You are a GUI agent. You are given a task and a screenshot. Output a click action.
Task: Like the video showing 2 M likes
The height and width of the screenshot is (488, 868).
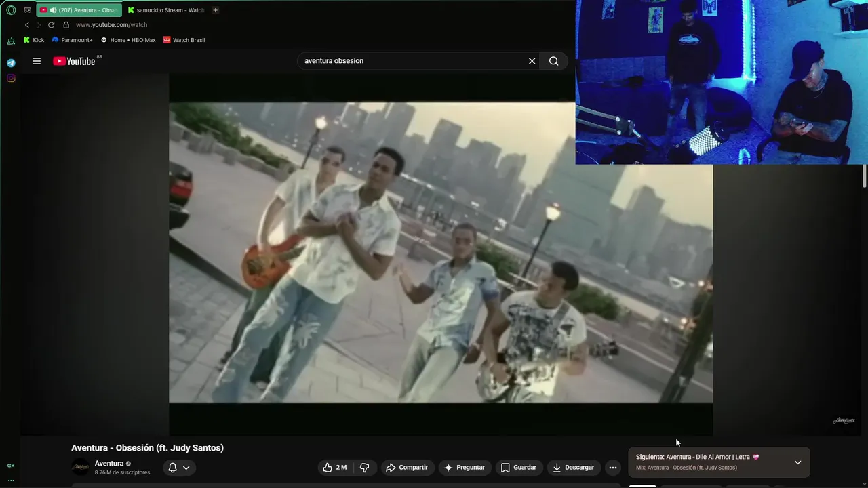[x=335, y=468]
